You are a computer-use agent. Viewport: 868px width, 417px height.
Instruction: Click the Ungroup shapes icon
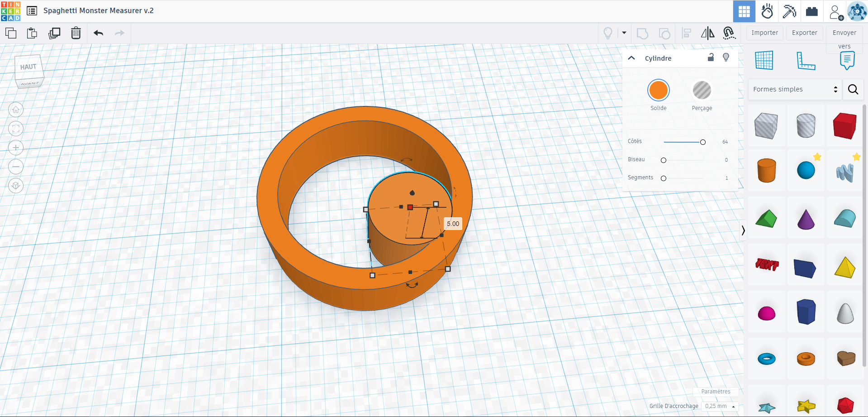coord(664,34)
